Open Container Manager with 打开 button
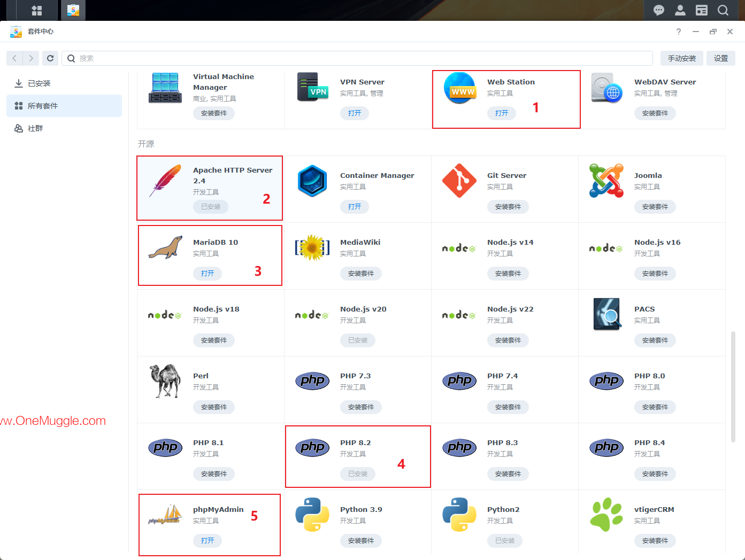The height and width of the screenshot is (560, 745). [355, 207]
